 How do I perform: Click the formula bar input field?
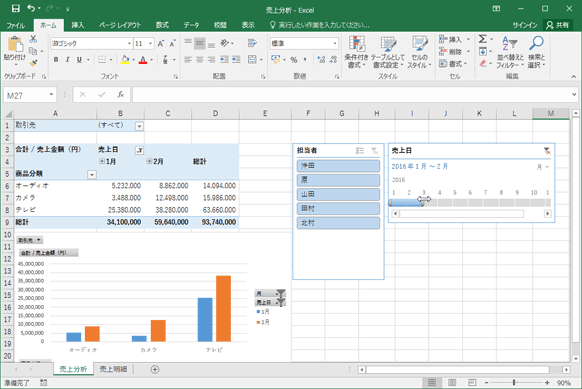(x=351, y=95)
